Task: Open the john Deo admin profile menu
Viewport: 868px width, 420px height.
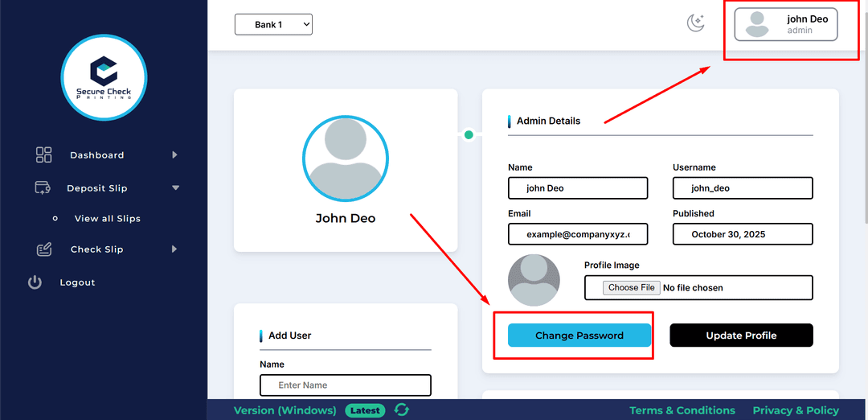Action: (785, 24)
